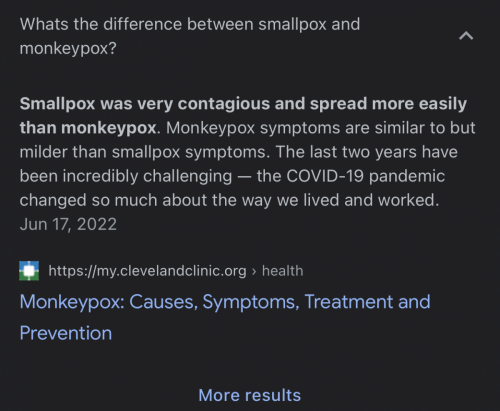Click 'More results' link

point(250,395)
